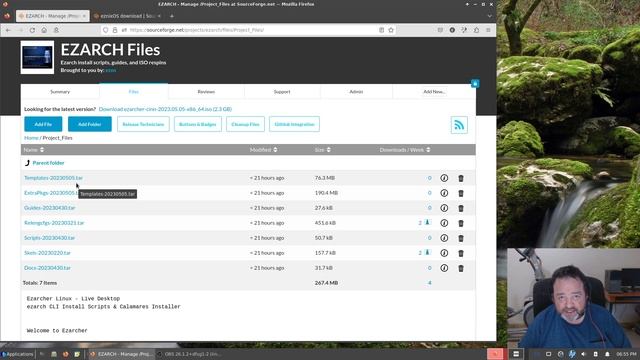Open the Summary tab
Viewport: 640px width, 360px height.
tap(60, 92)
